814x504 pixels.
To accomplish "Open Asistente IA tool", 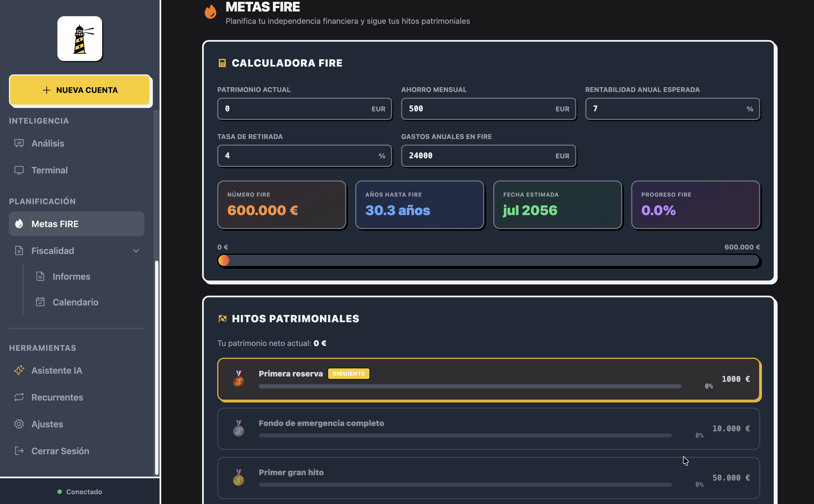I will [x=77, y=370].
